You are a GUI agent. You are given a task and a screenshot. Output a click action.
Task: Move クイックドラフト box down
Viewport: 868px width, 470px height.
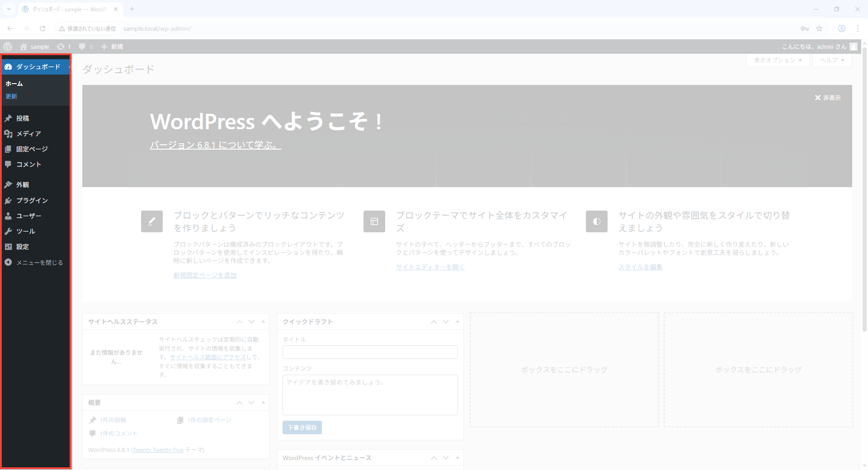click(446, 322)
